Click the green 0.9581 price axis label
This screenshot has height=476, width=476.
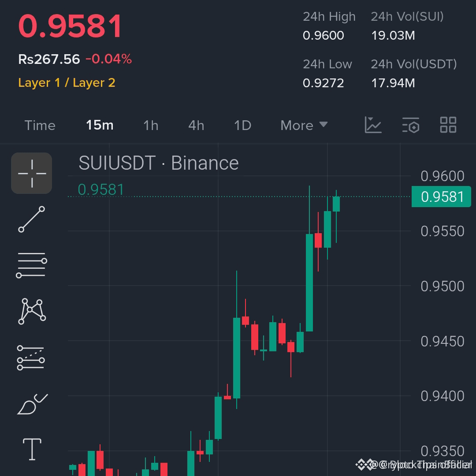[441, 197]
